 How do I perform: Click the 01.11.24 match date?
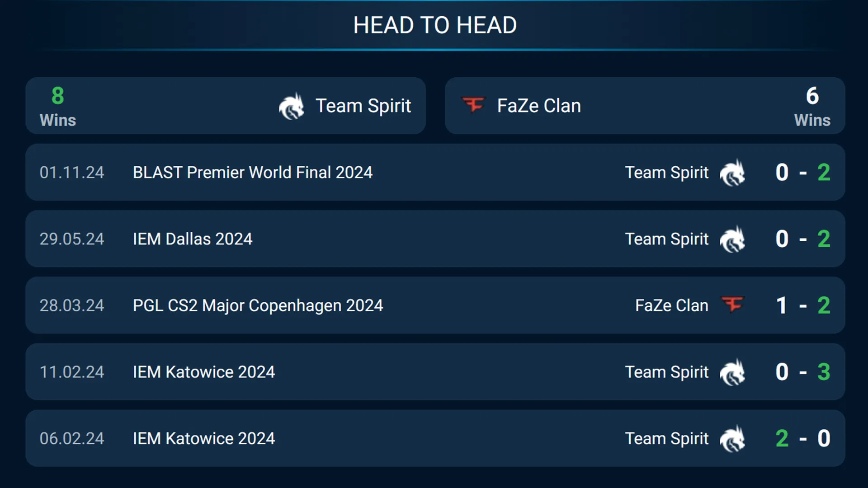[71, 172]
